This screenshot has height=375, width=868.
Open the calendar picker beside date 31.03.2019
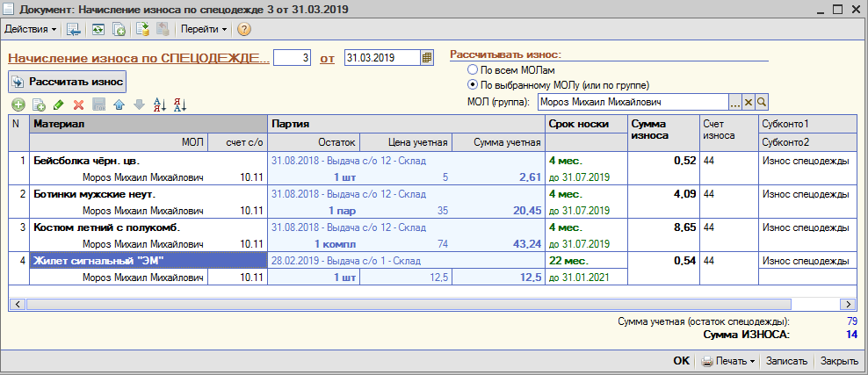[427, 57]
